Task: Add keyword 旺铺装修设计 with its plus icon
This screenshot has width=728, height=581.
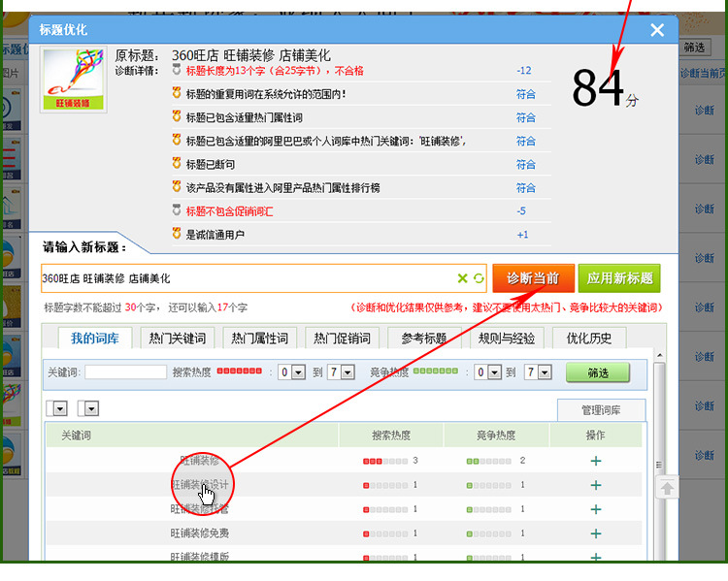Action: pyautogui.click(x=596, y=485)
